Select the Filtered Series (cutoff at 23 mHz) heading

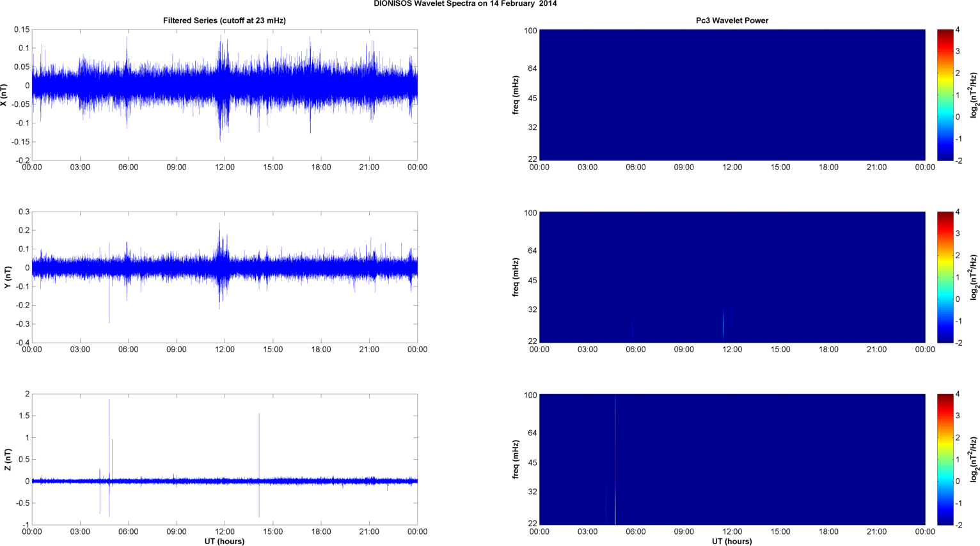[225, 20]
